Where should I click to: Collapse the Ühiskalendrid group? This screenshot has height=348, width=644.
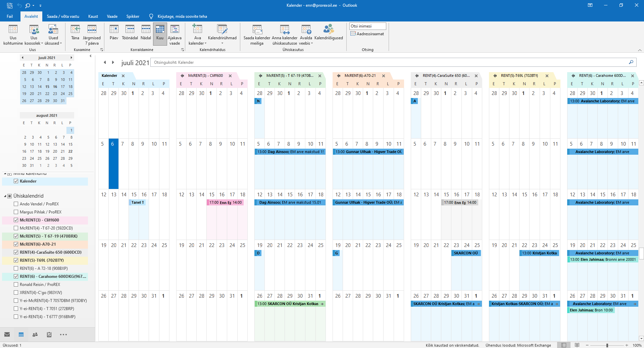(x=5, y=196)
